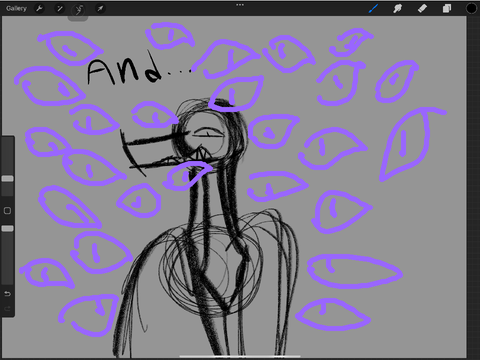This screenshot has height=360, width=480.
Task: Click the brush size slider handle
Action: coord(7,179)
